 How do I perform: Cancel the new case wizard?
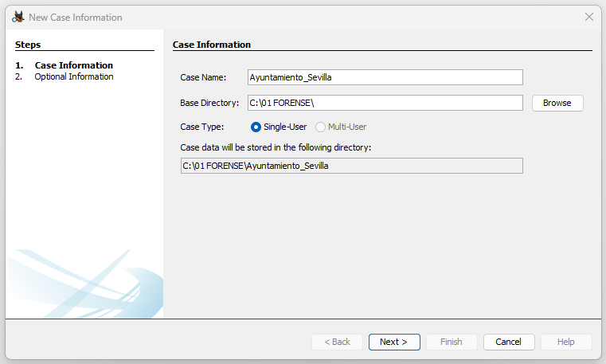pos(509,342)
